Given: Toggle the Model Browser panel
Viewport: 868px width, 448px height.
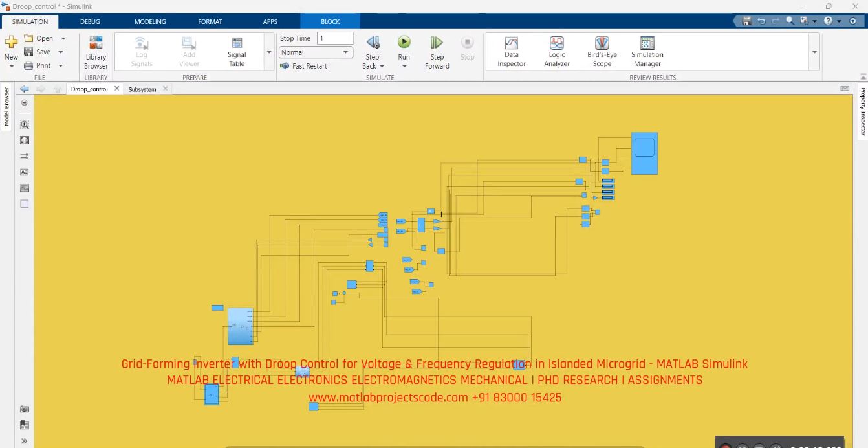Looking at the screenshot, I should (x=6, y=107).
